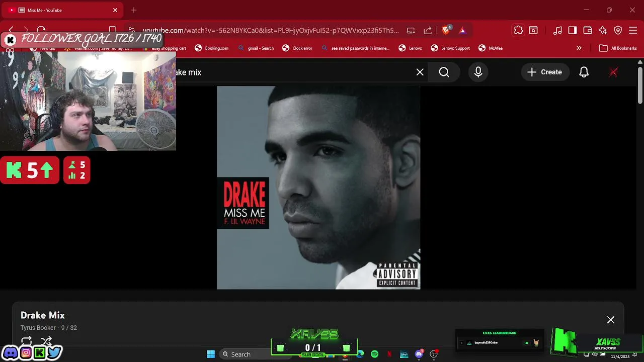Open the Extensions puzzle icon
644x362 pixels.
[518, 30]
